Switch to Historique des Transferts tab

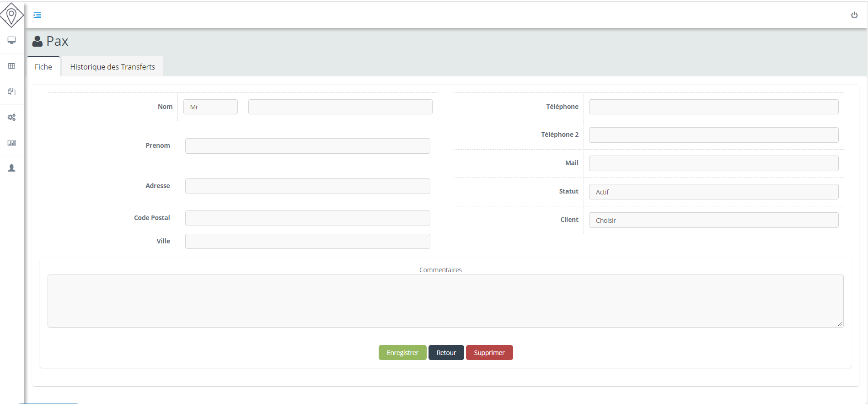[x=113, y=67]
